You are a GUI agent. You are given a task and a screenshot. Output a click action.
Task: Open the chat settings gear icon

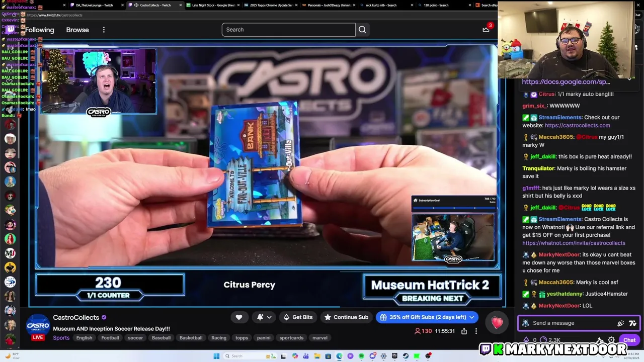611,340
